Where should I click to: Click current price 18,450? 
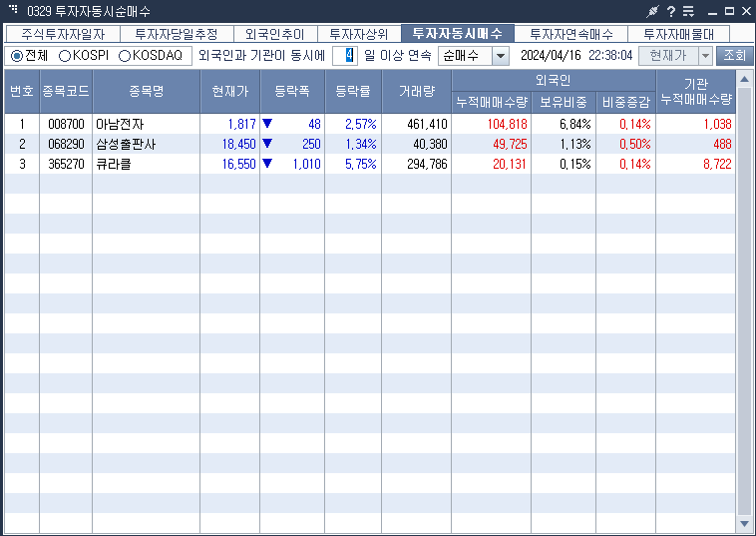[239, 144]
